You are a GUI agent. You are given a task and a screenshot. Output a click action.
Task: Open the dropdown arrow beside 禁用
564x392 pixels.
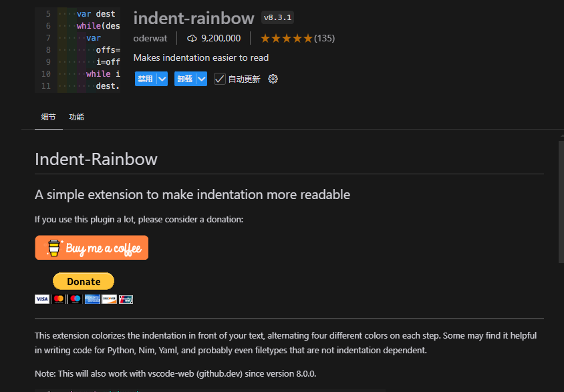click(162, 79)
